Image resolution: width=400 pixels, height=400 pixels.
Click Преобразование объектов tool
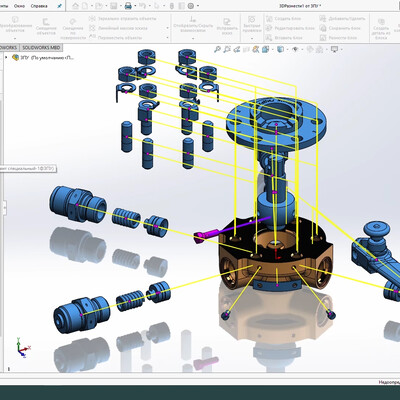pyautogui.click(x=15, y=24)
